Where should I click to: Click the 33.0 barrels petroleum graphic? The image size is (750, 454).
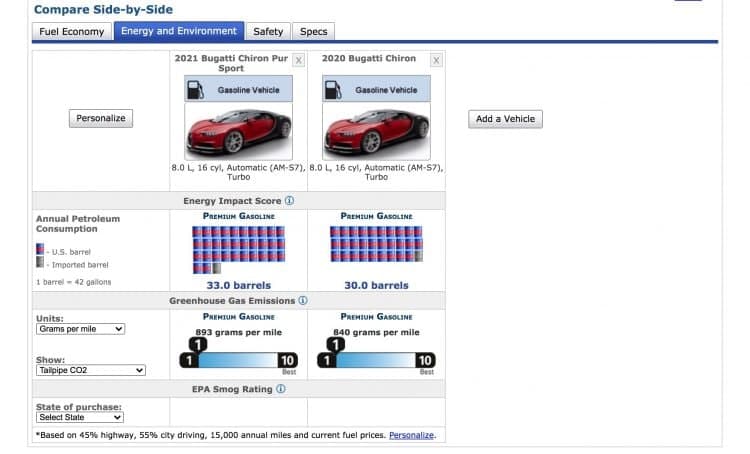point(238,249)
